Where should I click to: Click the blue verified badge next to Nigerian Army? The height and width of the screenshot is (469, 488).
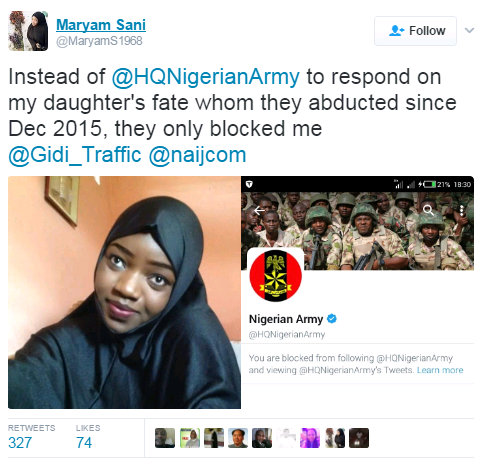(332, 319)
